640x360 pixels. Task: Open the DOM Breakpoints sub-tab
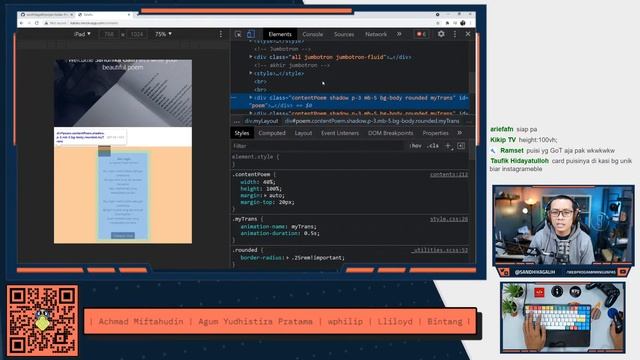click(391, 133)
